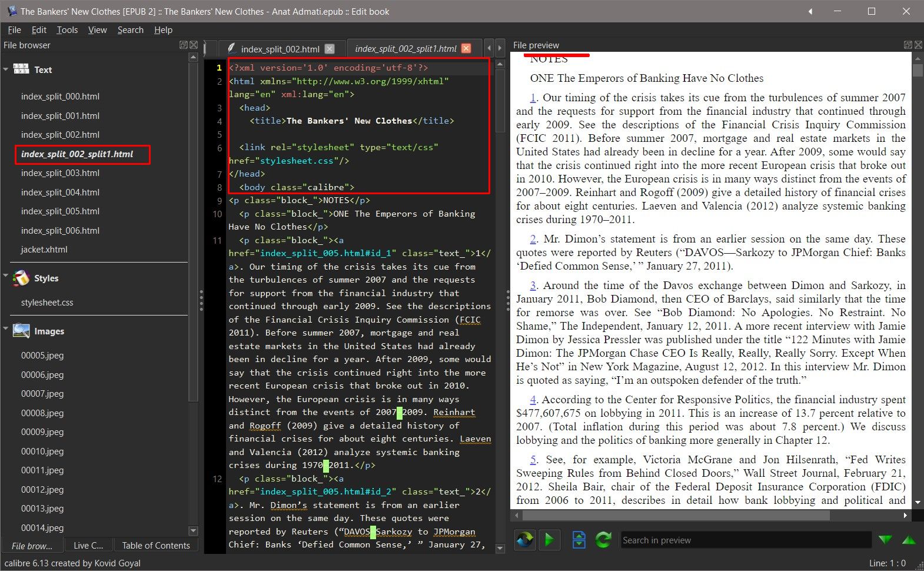
Task: Select index_split_003.html in file browser
Action: 60,173
